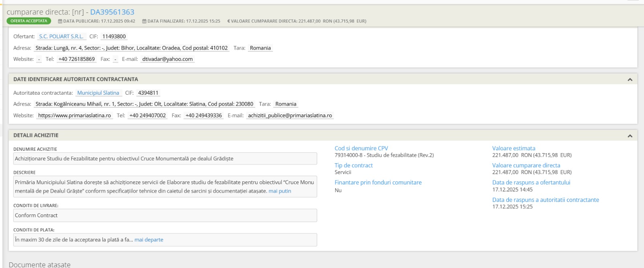Viewport: 644px width, 268px height.
Task: Click the euro icon before VALOARE CUMPARARE DIRECTA
Action: tap(229, 21)
